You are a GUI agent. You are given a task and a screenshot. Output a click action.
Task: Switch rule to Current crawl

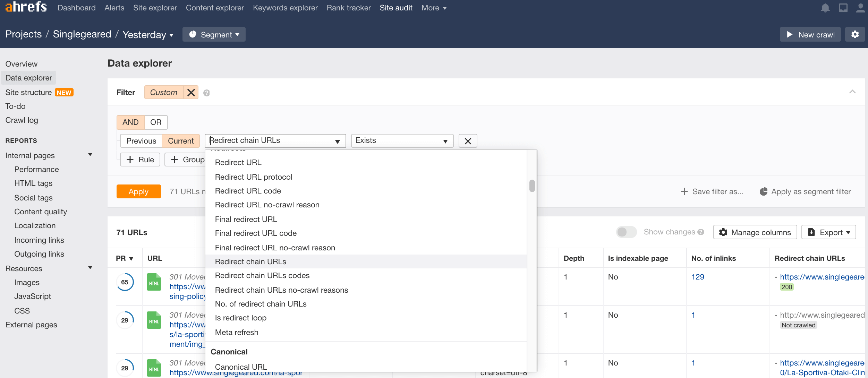[181, 141]
